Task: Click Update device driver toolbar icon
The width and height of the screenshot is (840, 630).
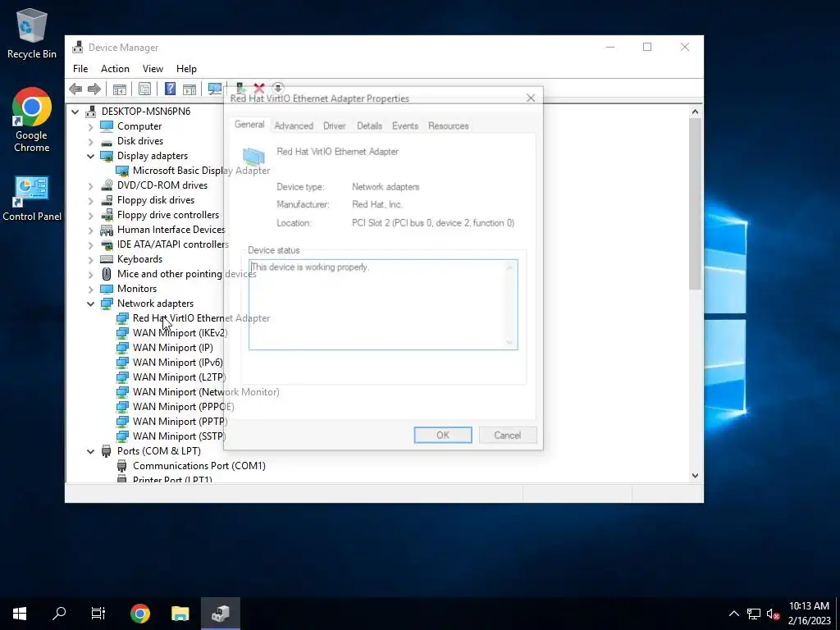Action: pos(240,89)
